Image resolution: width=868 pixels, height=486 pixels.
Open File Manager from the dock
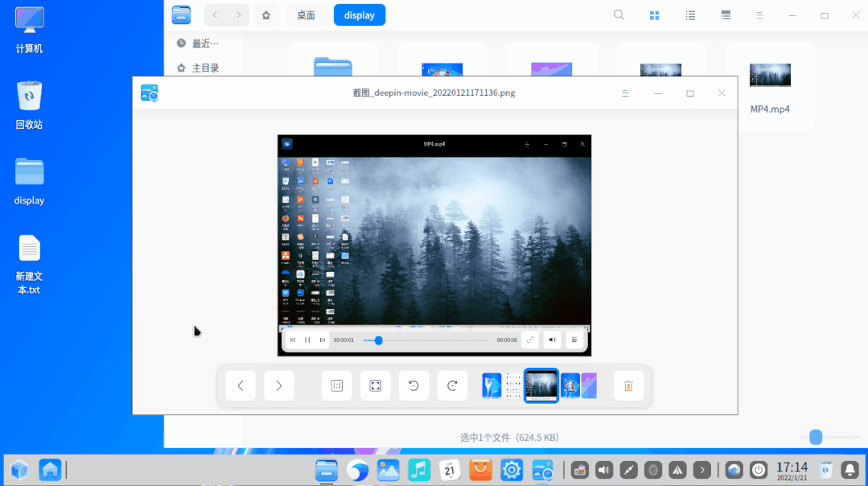[x=327, y=471]
